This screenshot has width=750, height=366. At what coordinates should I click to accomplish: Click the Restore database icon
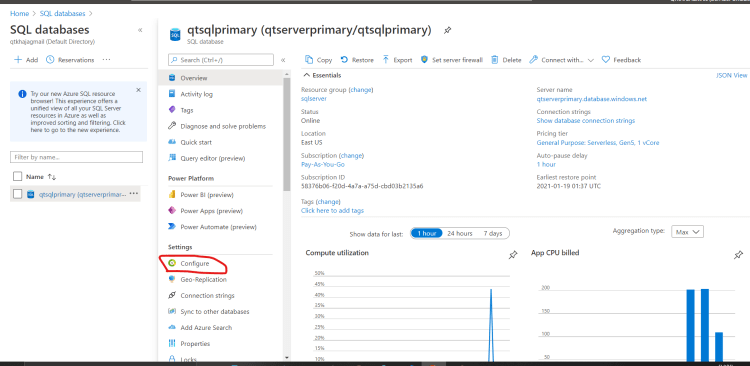[x=344, y=60]
